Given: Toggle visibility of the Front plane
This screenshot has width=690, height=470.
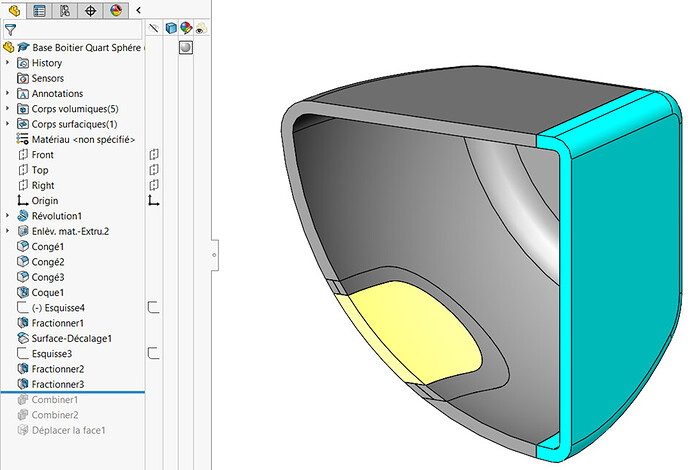Looking at the screenshot, I should [x=154, y=155].
